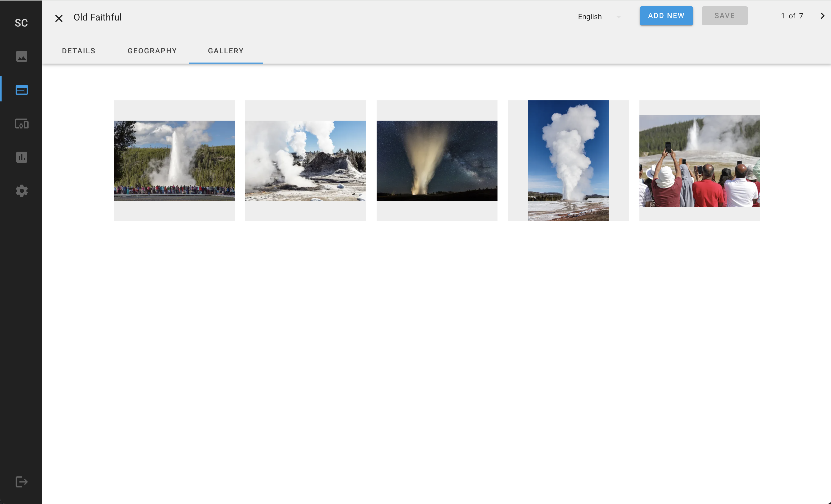Open snowy steaming geyser cone thumbnail
The height and width of the screenshot is (504, 831).
click(305, 161)
